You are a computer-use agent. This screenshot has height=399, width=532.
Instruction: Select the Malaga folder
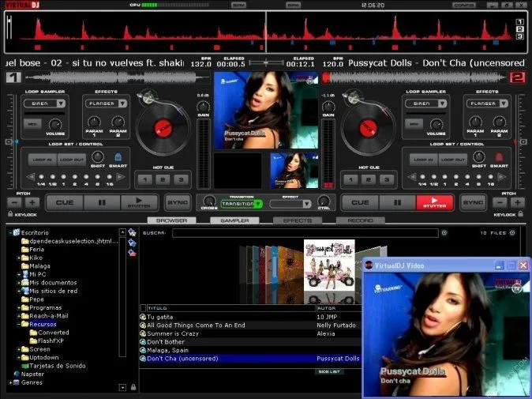(x=39, y=266)
